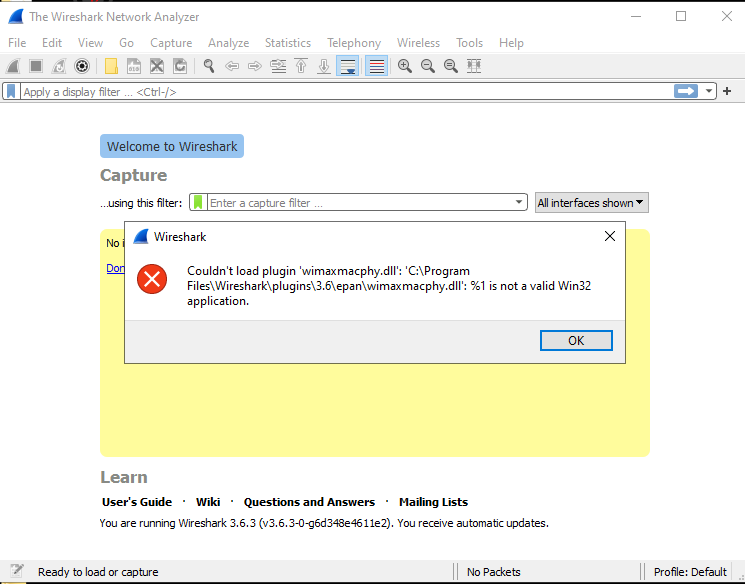Toggle auto scroll during live capture
Screen dimensions: 745x584
coord(347,66)
